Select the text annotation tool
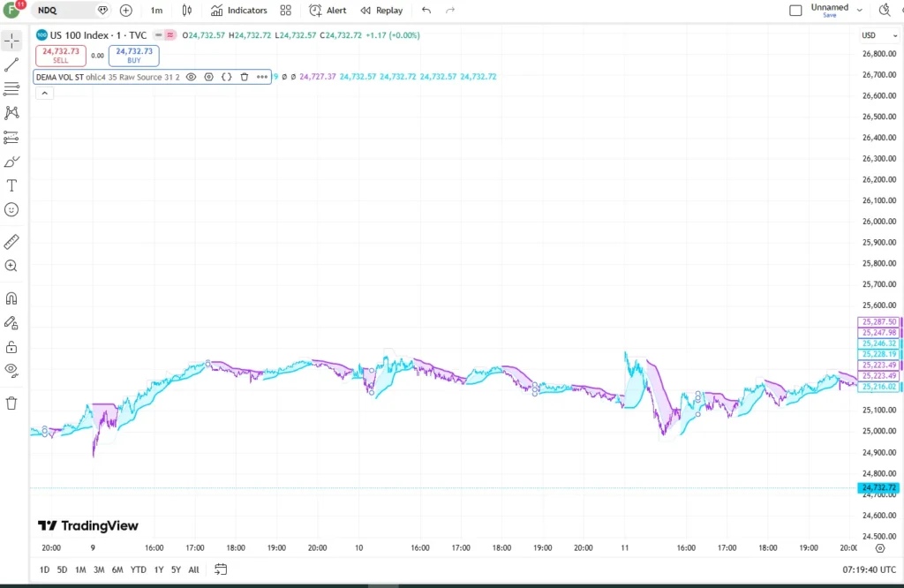The image size is (904, 588). click(x=11, y=185)
